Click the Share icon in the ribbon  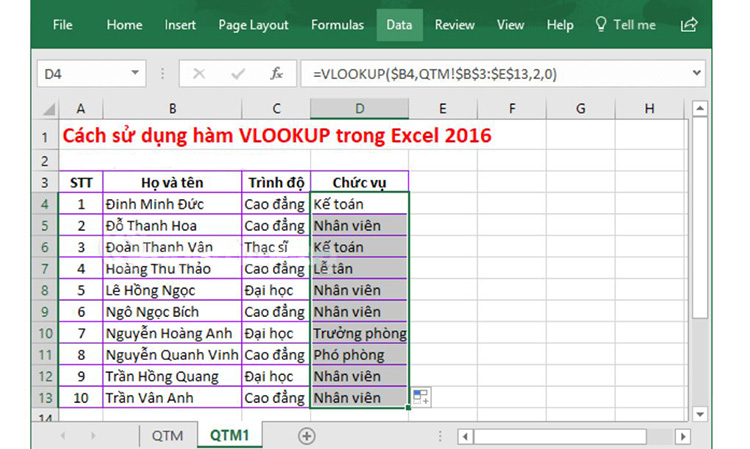[689, 25]
